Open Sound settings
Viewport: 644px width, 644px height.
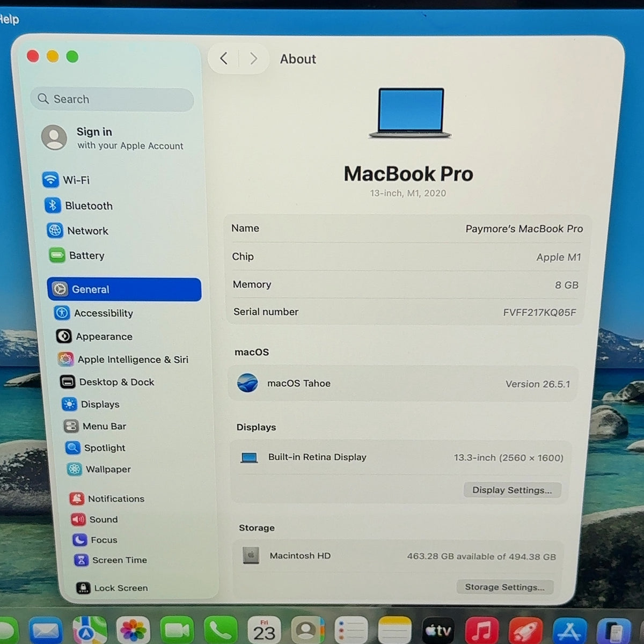94,519
